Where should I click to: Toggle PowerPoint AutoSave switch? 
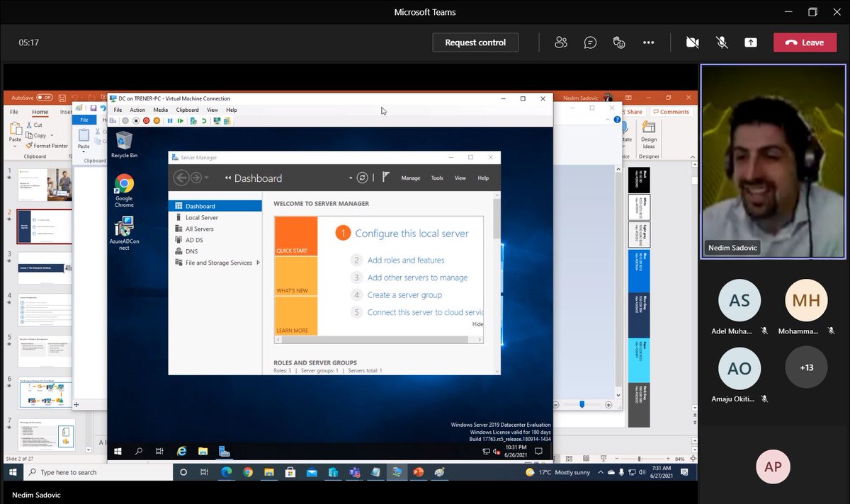(x=44, y=98)
